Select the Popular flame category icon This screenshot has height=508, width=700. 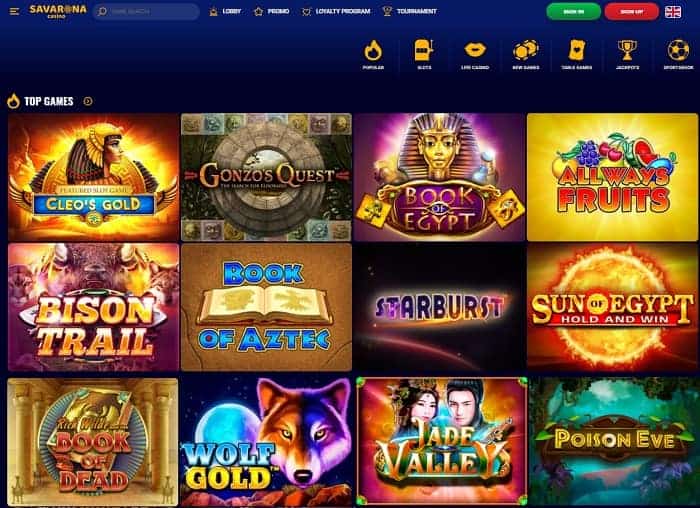[373, 50]
